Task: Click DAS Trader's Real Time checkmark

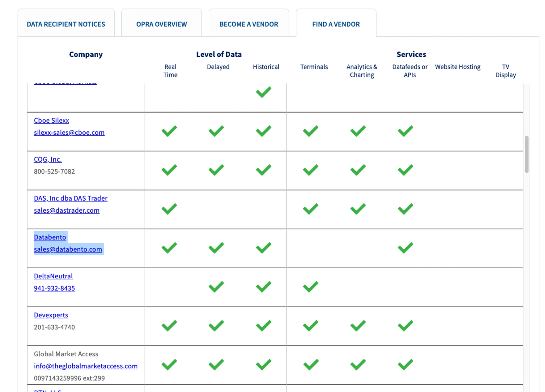Action: coord(169,209)
